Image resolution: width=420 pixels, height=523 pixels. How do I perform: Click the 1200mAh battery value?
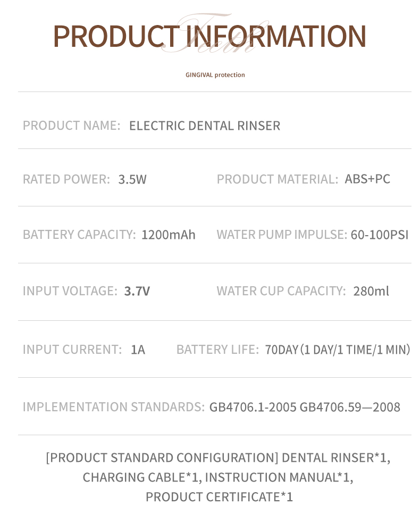pyautogui.click(x=168, y=235)
